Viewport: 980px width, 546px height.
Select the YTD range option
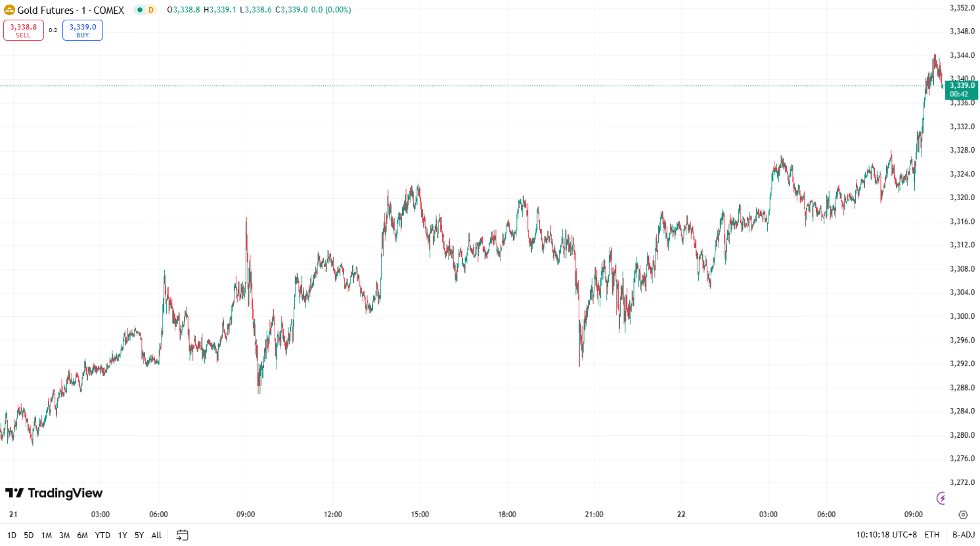(x=102, y=535)
